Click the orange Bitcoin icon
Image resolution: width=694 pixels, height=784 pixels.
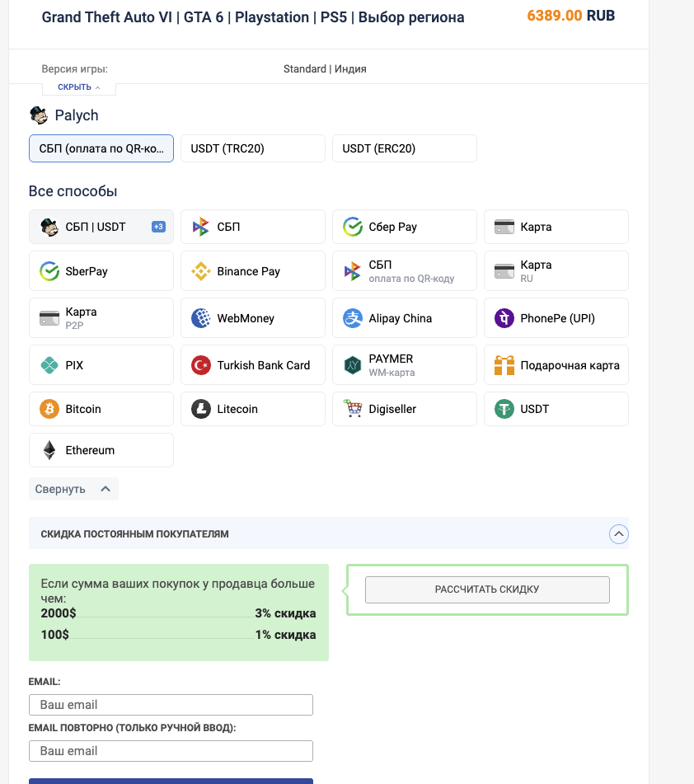coord(49,409)
